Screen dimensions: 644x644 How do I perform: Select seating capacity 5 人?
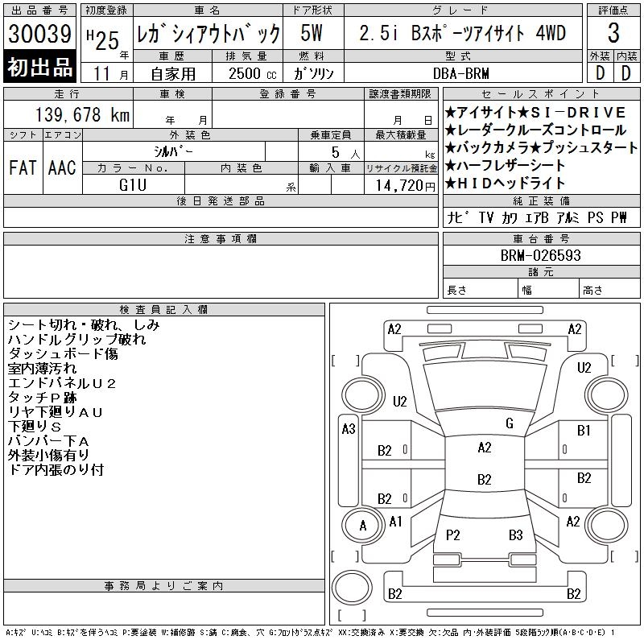(x=346, y=152)
